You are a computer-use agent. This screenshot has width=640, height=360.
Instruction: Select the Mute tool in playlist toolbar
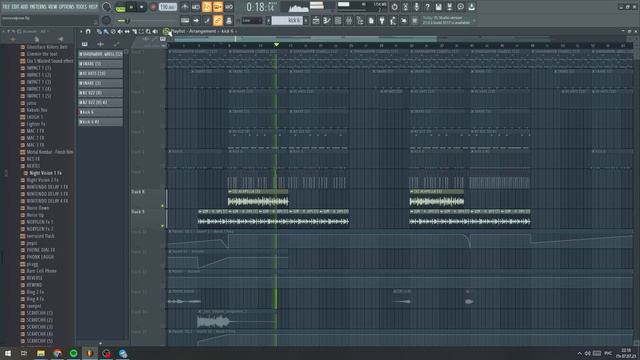click(x=120, y=31)
